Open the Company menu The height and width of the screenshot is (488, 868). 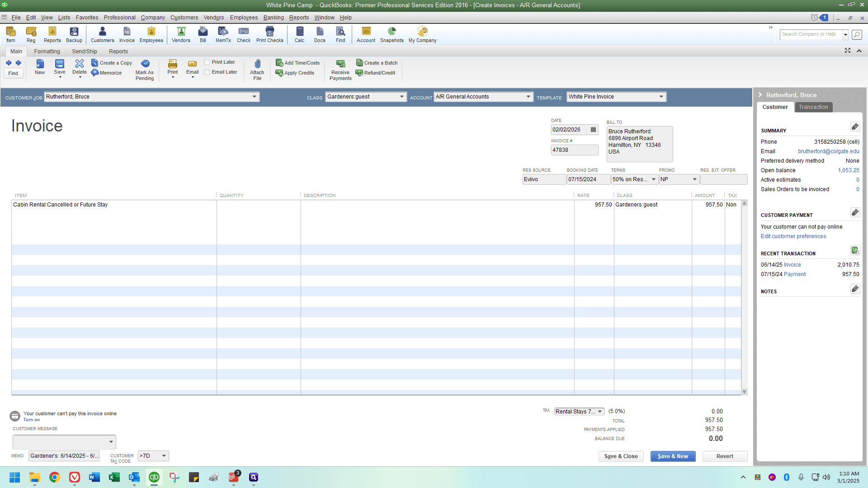click(x=153, y=18)
